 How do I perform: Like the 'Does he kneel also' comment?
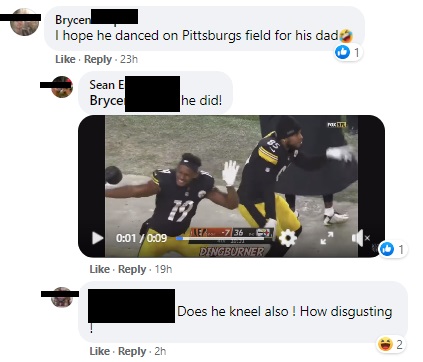[x=100, y=351]
